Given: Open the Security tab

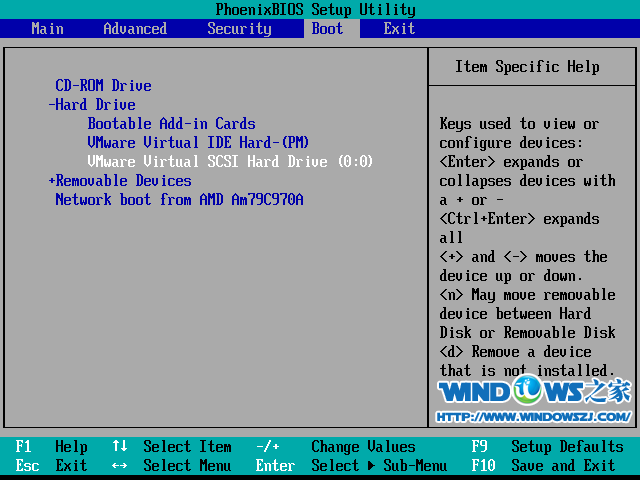Looking at the screenshot, I should click(239, 29).
